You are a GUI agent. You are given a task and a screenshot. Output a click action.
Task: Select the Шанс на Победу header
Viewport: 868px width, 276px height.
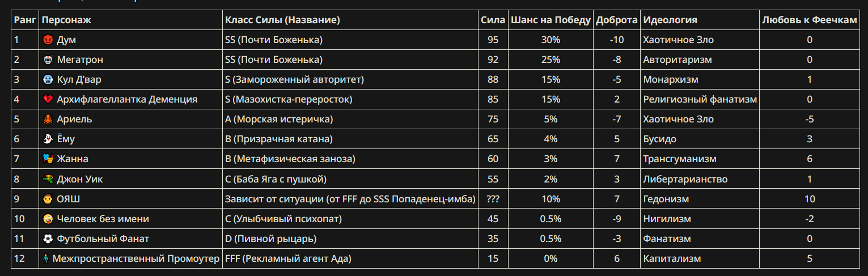point(551,20)
